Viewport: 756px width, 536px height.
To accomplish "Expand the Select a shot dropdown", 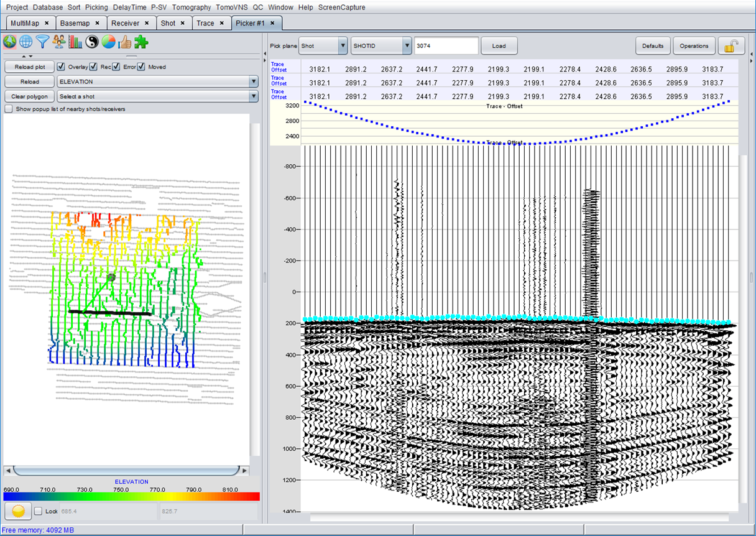I will coord(252,96).
